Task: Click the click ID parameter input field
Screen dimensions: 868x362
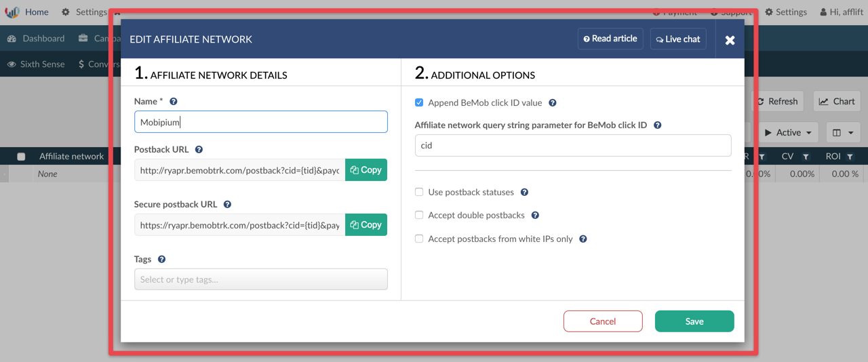Action: [572, 145]
